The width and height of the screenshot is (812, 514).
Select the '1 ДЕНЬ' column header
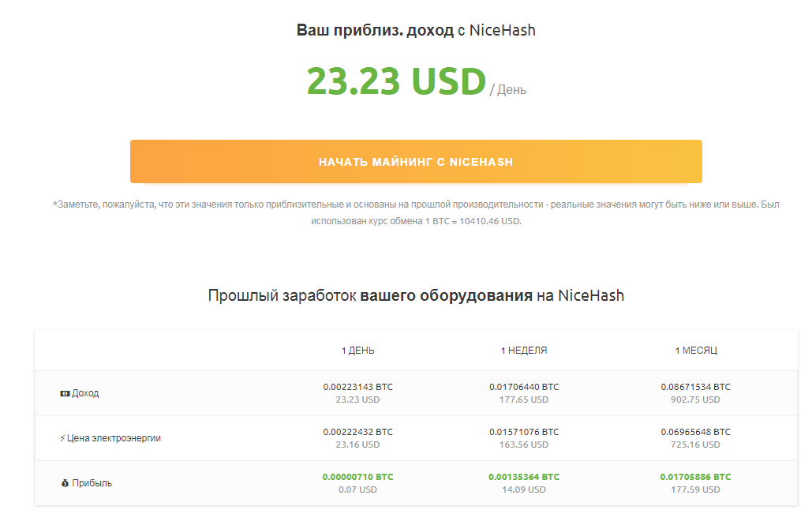point(357,351)
